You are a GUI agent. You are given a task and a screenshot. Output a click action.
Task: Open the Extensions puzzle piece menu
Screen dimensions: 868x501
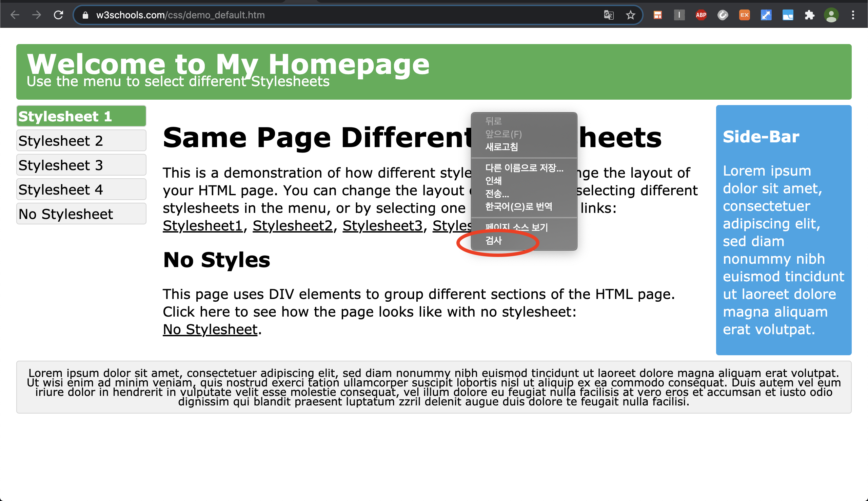[x=809, y=15]
